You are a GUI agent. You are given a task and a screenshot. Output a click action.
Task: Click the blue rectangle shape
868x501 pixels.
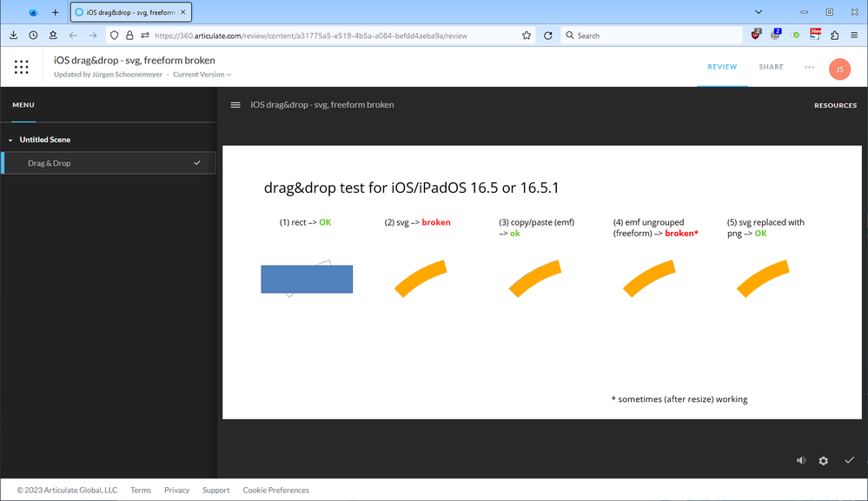click(307, 280)
